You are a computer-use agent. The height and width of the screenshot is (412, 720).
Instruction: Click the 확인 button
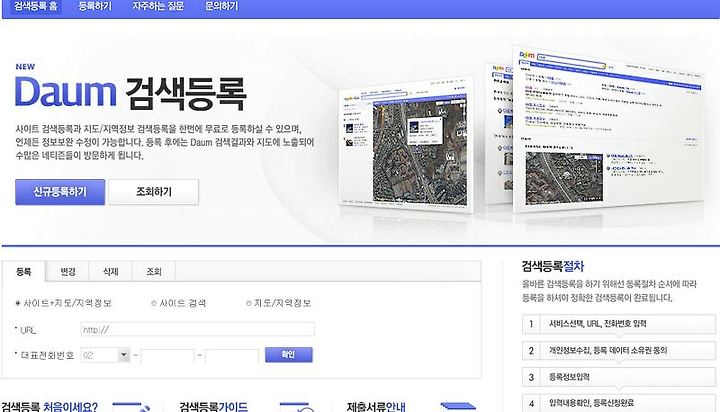tap(288, 355)
